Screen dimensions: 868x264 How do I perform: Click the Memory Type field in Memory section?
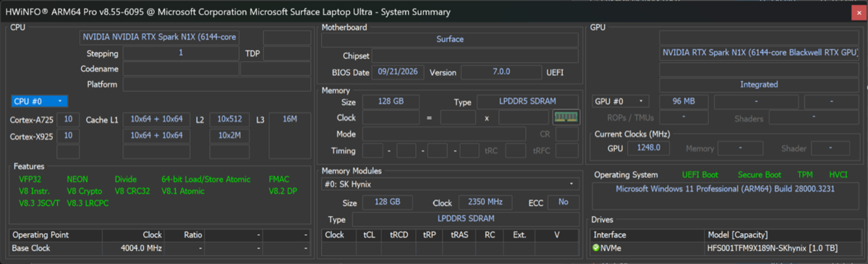(x=527, y=102)
